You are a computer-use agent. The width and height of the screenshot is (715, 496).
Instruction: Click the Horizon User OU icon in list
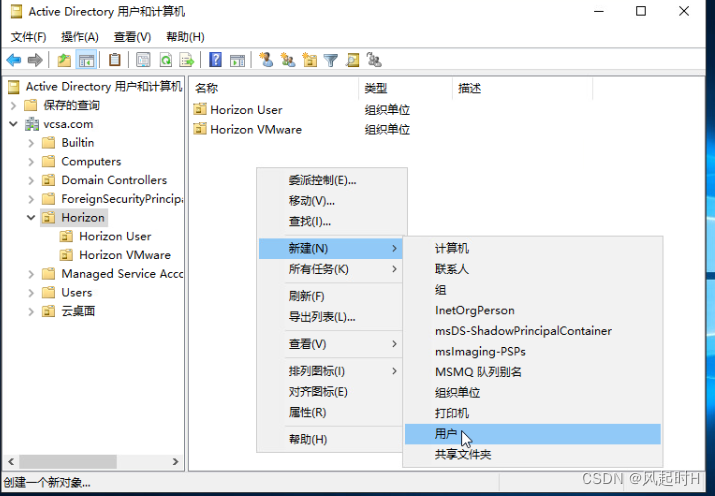(x=200, y=109)
